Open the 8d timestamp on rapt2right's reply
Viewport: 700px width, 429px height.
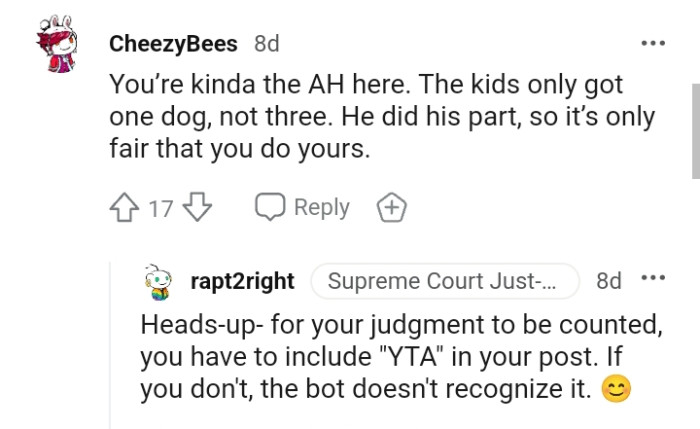pos(608,282)
